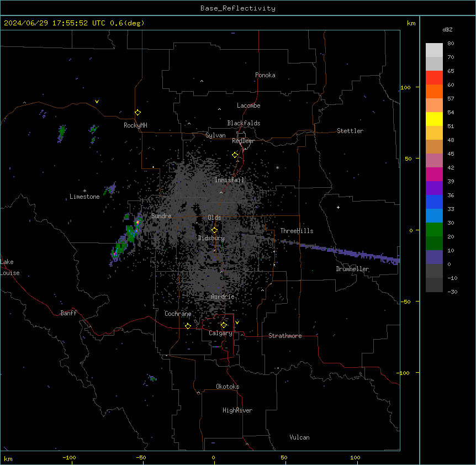Click the white plus marker north of Drumheller

click(x=338, y=207)
